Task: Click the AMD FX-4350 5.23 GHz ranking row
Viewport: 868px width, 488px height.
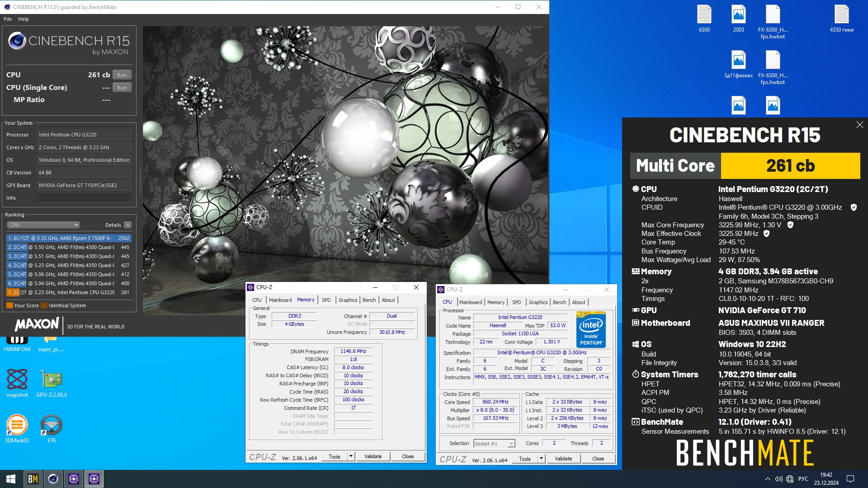Action: [69, 265]
